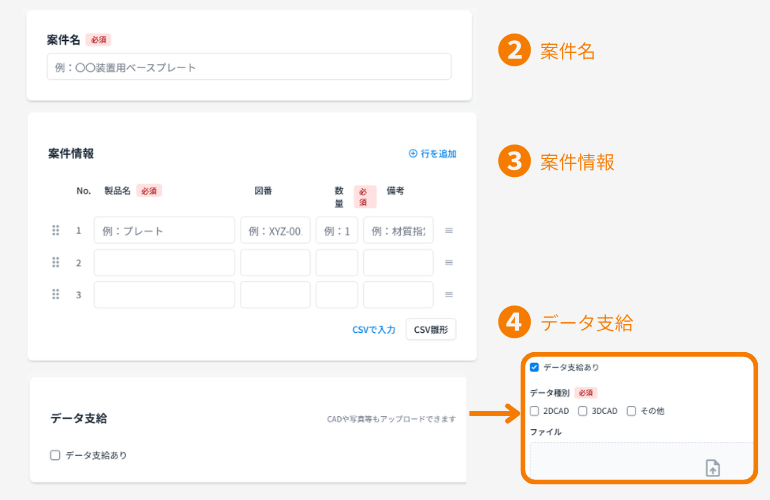Open the row 3 menu icon
Image resolution: width=770 pixels, height=500 pixels.
coord(449,294)
